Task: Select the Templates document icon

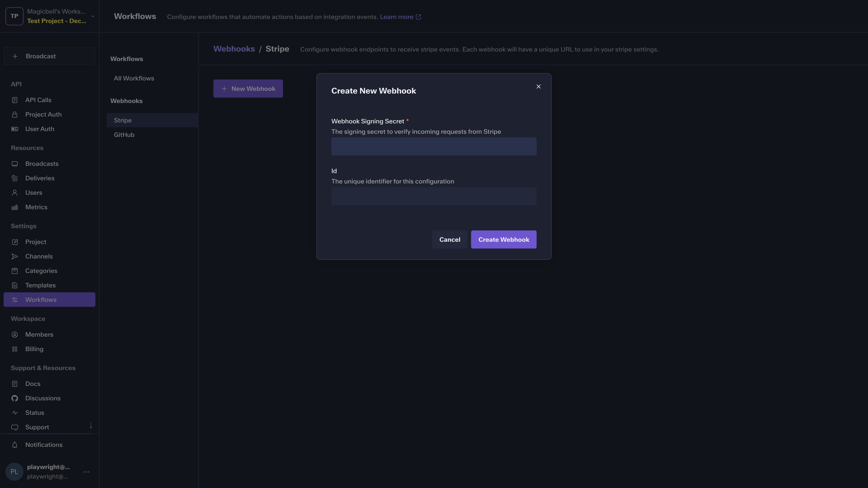Action: click(x=15, y=285)
